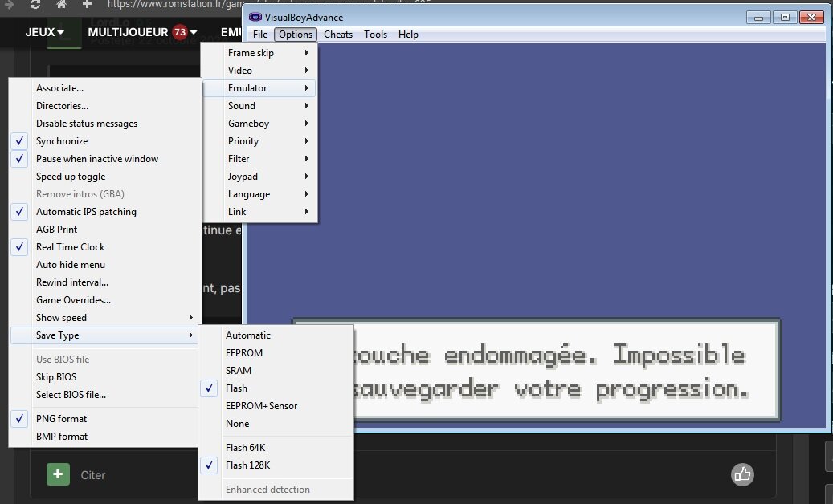Screen dimensions: 833x504
Task: Click the browser reload icon
Action: click(35, 5)
